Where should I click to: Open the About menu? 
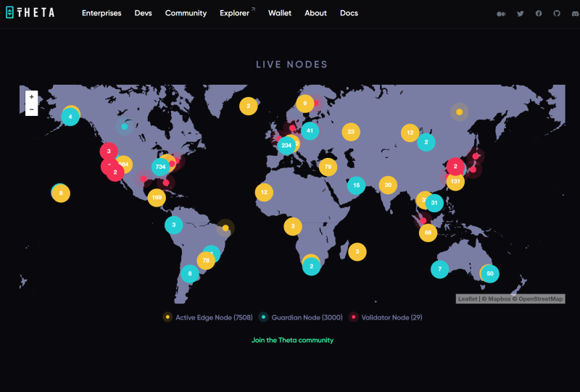click(315, 13)
